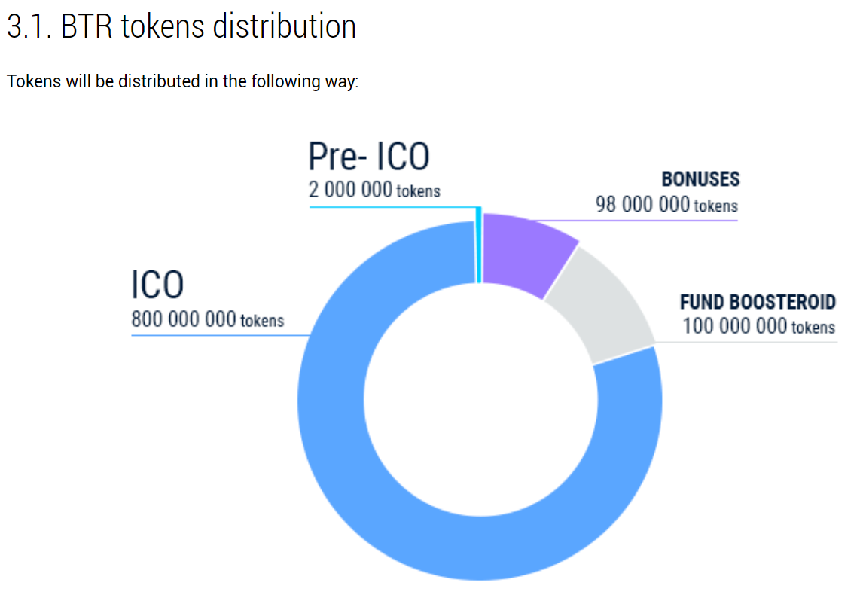Click the grey line under Fund Boosteroid tokens
Viewport: 863px width, 616px height.
[746, 343]
